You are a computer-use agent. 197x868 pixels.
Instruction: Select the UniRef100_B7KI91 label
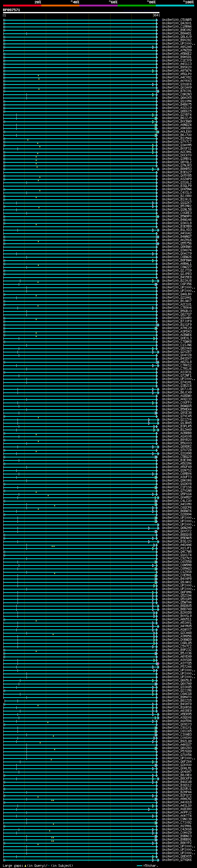click(177, 91)
